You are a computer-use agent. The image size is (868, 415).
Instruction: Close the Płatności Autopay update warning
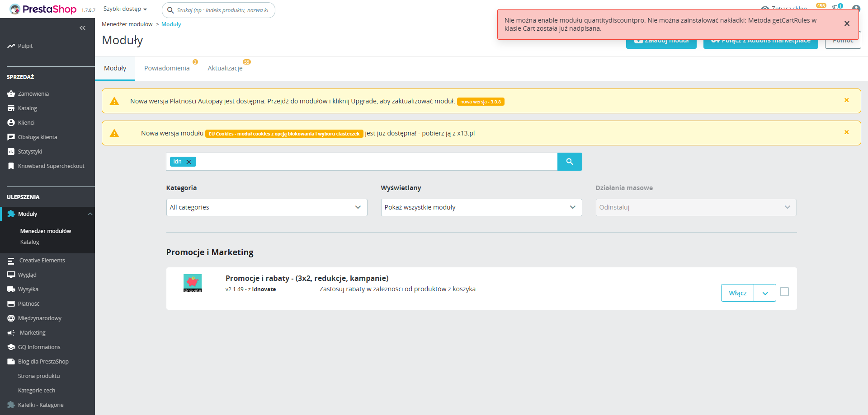click(847, 100)
